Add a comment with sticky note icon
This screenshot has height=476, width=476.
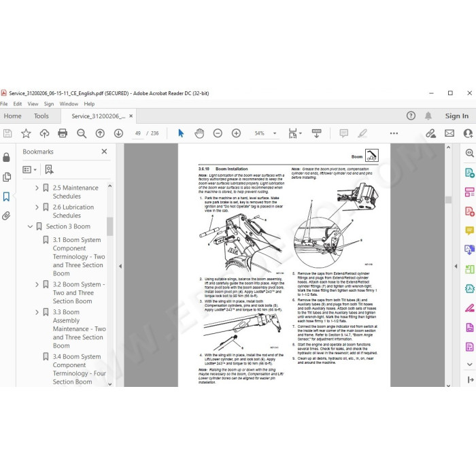tap(343, 133)
